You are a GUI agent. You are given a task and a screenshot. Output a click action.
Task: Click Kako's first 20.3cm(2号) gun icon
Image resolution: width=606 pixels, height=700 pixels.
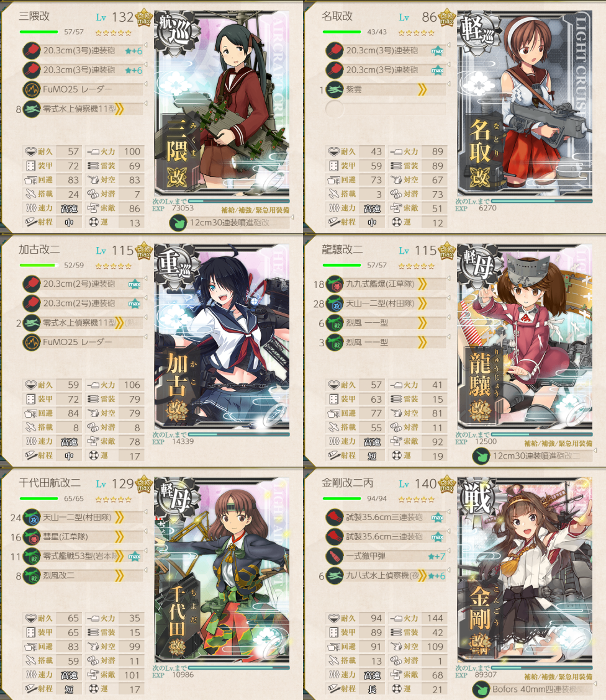(32, 284)
